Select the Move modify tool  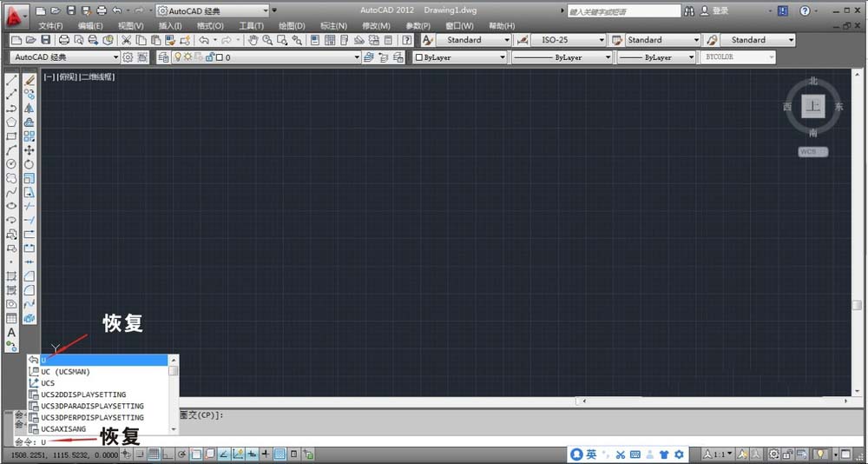(x=30, y=150)
